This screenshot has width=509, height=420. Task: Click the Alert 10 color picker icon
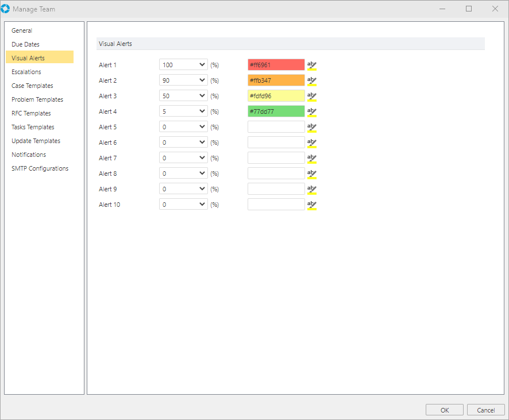pyautogui.click(x=312, y=205)
